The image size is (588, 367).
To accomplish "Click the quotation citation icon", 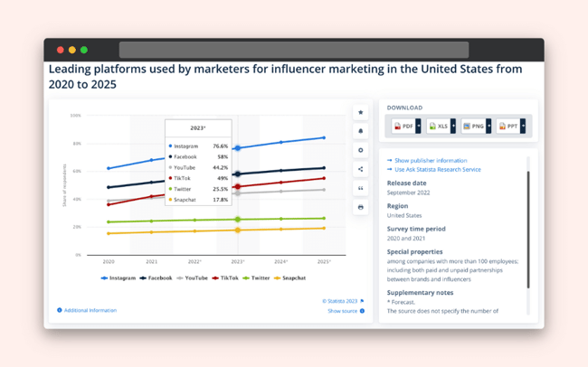I will 360,188.
